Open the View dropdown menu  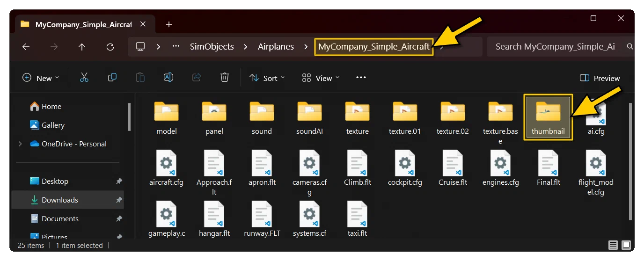point(321,78)
